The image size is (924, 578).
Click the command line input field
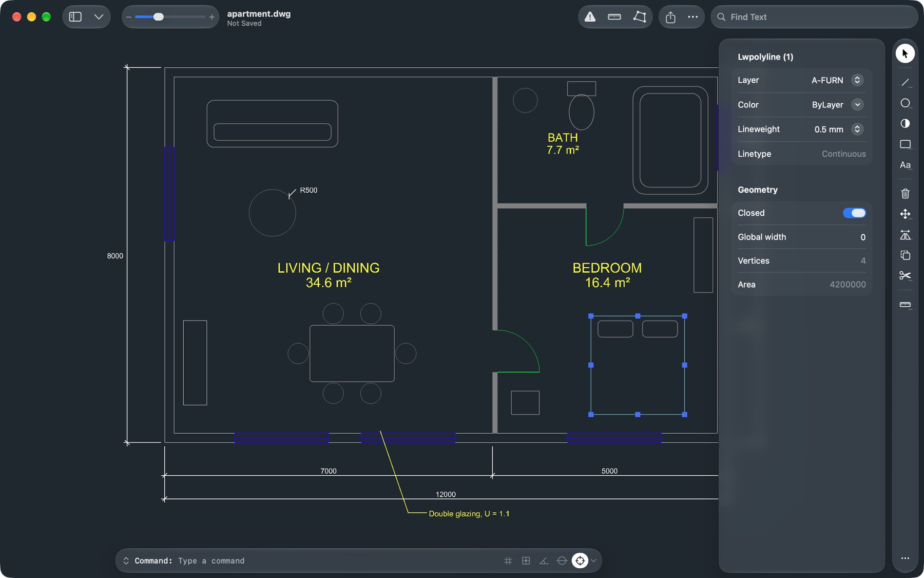pyautogui.click(x=339, y=561)
